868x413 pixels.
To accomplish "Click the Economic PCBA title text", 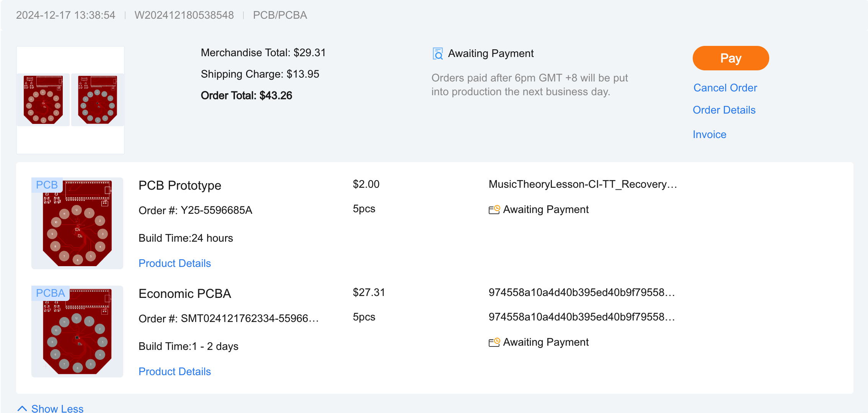I will [184, 294].
